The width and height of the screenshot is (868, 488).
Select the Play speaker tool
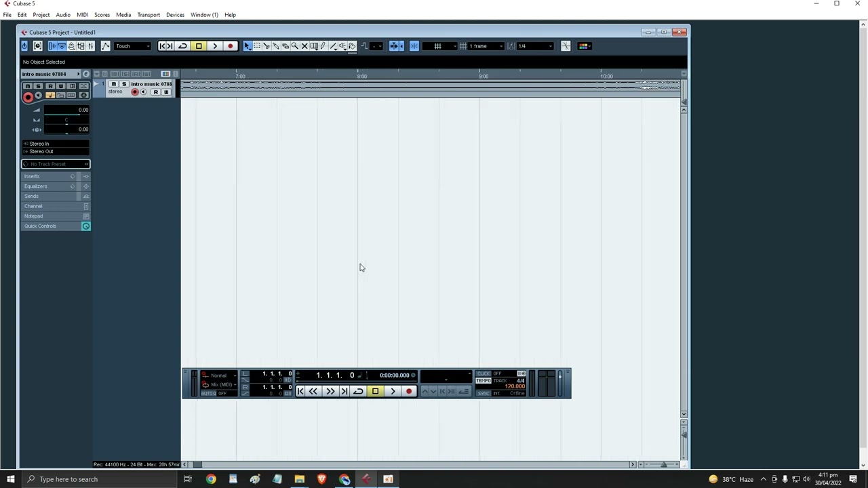coord(342,46)
